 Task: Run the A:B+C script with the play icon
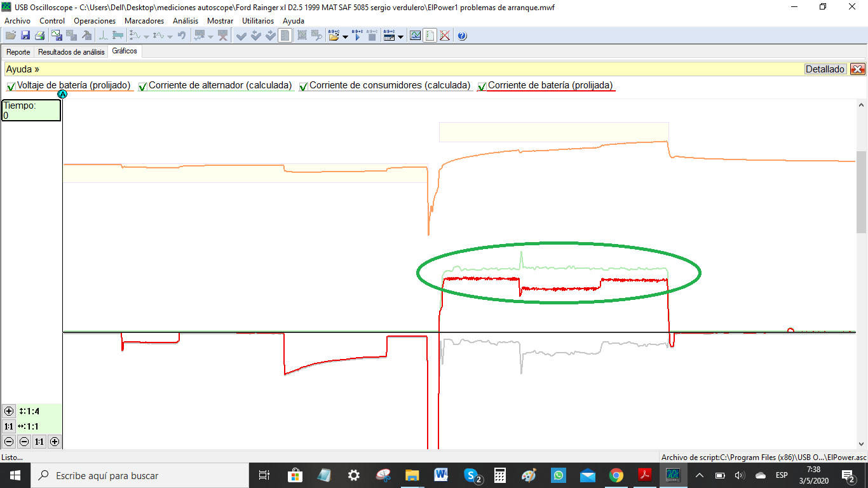[356, 36]
